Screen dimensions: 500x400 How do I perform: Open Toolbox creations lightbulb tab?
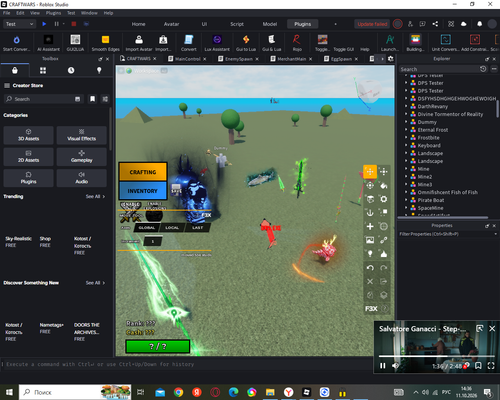pyautogui.click(x=99, y=70)
